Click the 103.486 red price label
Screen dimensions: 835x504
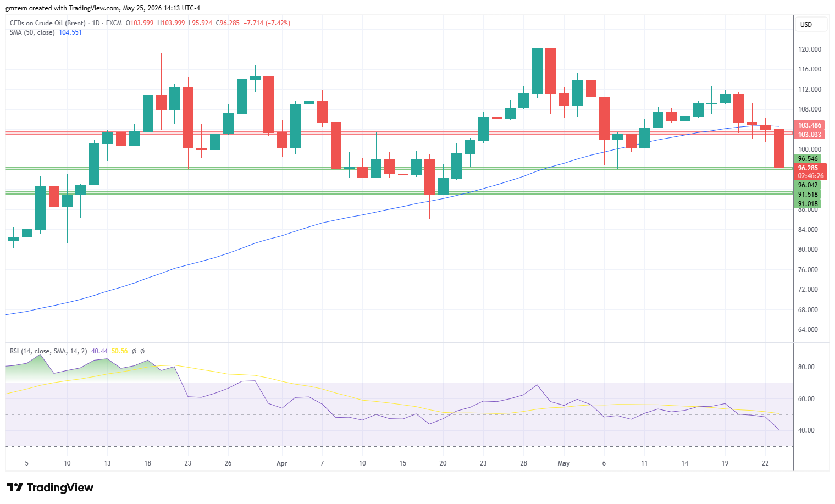pos(810,125)
